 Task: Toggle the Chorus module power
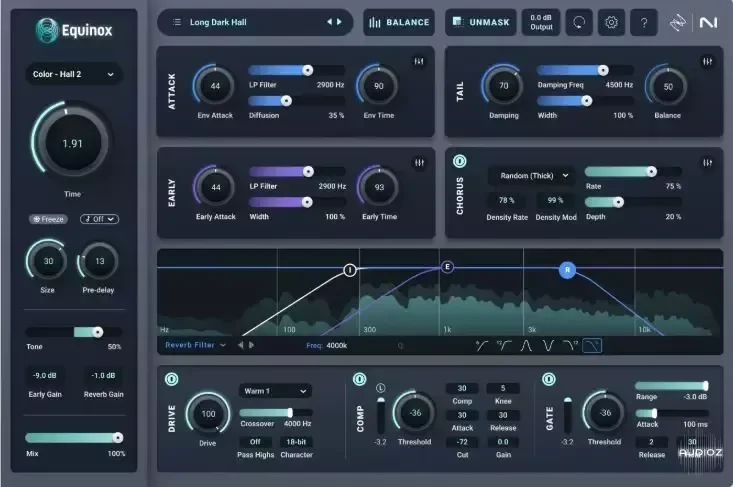[x=460, y=161]
